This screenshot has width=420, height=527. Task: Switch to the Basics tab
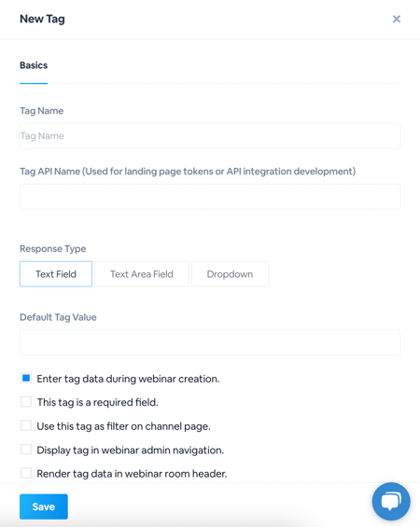(34, 65)
